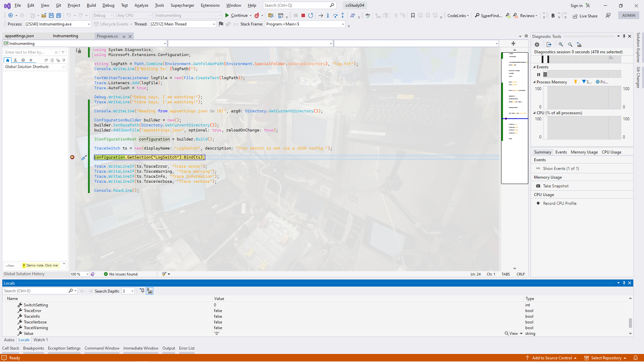Open Diagnostic Tools settings gear
The width and height of the screenshot is (644, 362).
coord(537,45)
